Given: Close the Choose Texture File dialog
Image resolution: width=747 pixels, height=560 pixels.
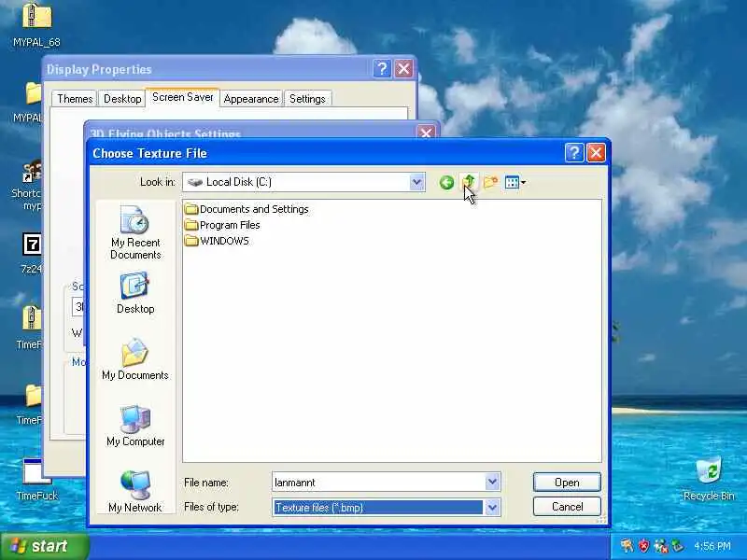Looking at the screenshot, I should 596,153.
